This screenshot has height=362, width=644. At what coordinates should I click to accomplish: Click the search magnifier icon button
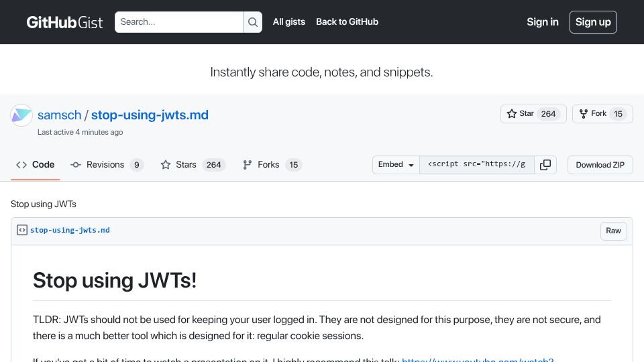point(253,22)
